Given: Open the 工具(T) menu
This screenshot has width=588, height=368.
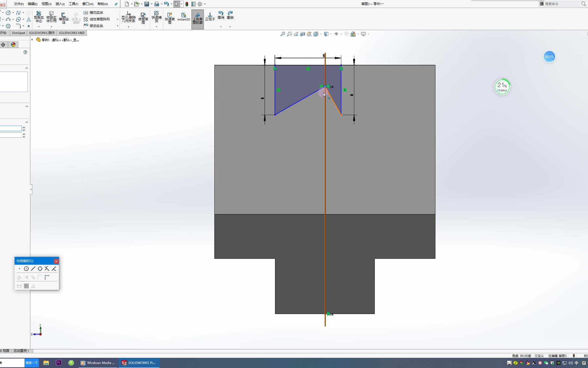Looking at the screenshot, I should click(73, 4).
